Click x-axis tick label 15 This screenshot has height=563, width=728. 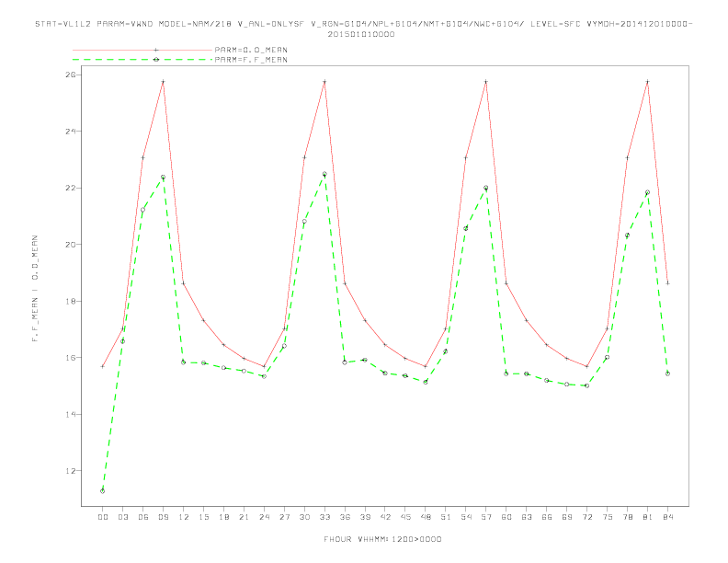(x=203, y=517)
